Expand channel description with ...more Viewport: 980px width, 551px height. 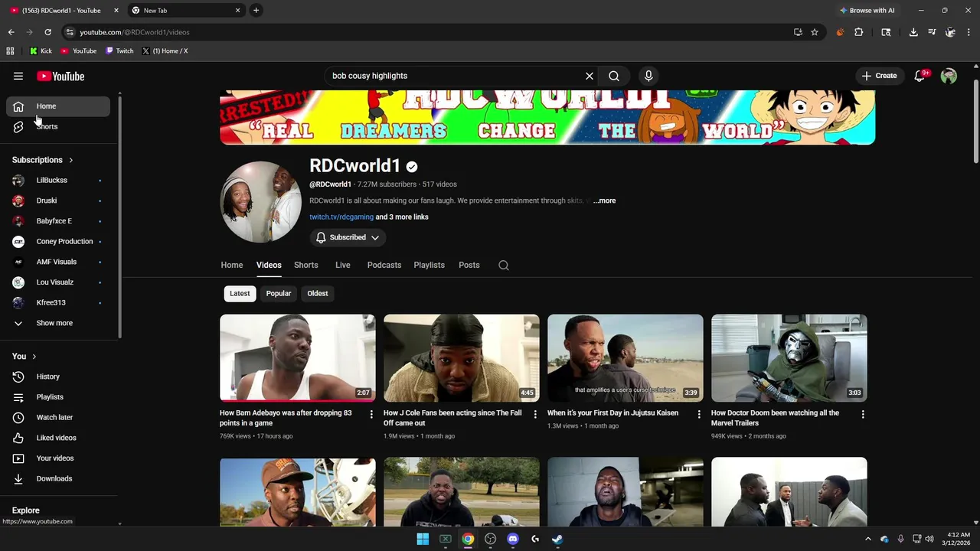coord(604,201)
